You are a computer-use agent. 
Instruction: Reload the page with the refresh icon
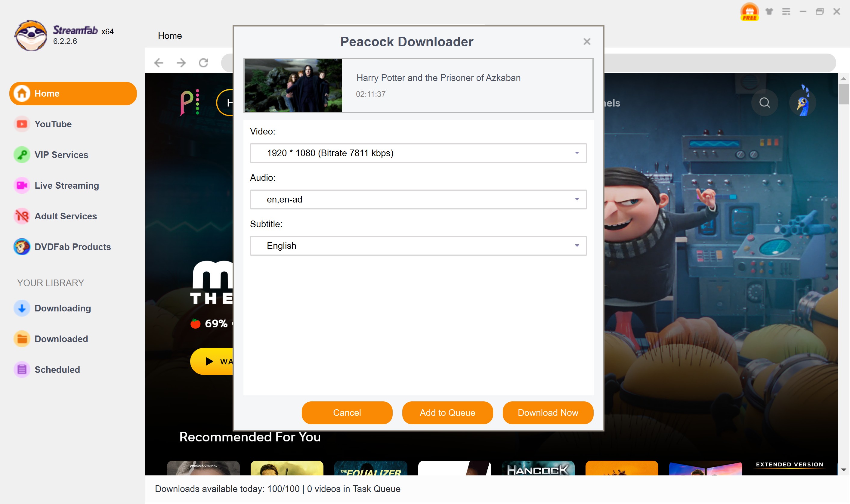point(203,63)
